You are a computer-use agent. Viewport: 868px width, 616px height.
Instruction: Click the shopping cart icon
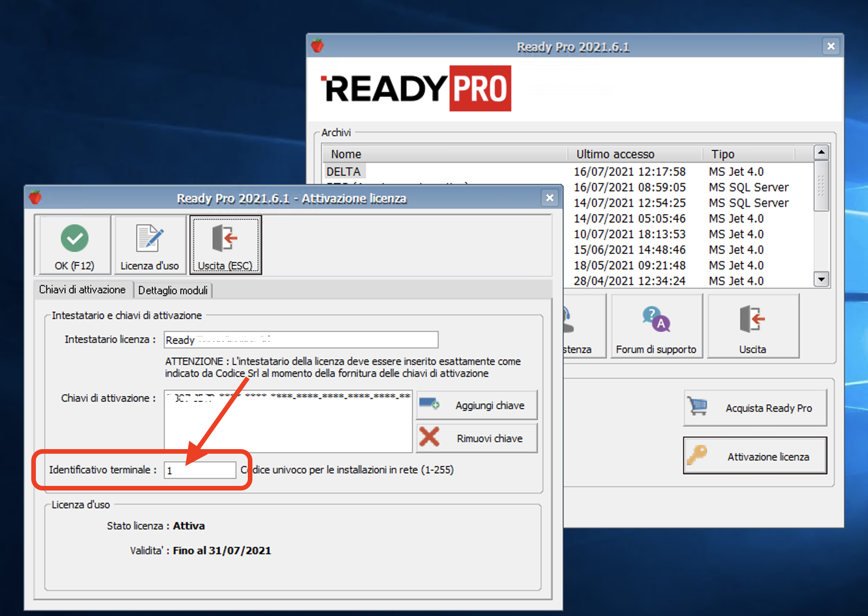point(698,406)
